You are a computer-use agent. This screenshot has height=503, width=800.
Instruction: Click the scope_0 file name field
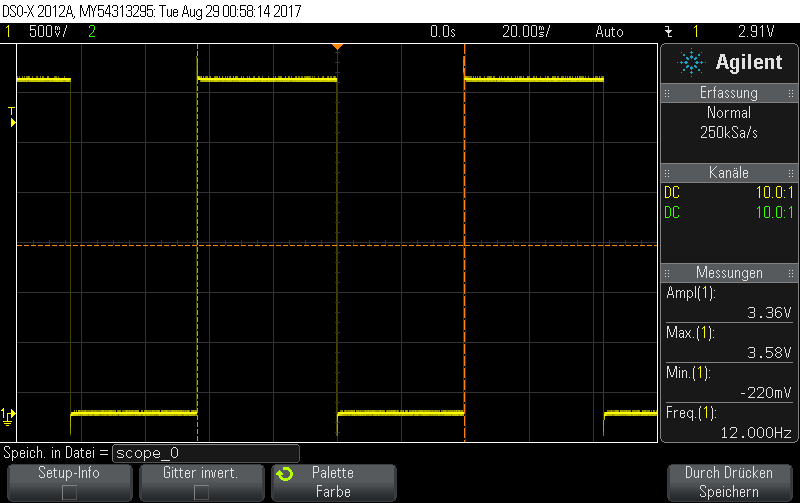coord(206,453)
